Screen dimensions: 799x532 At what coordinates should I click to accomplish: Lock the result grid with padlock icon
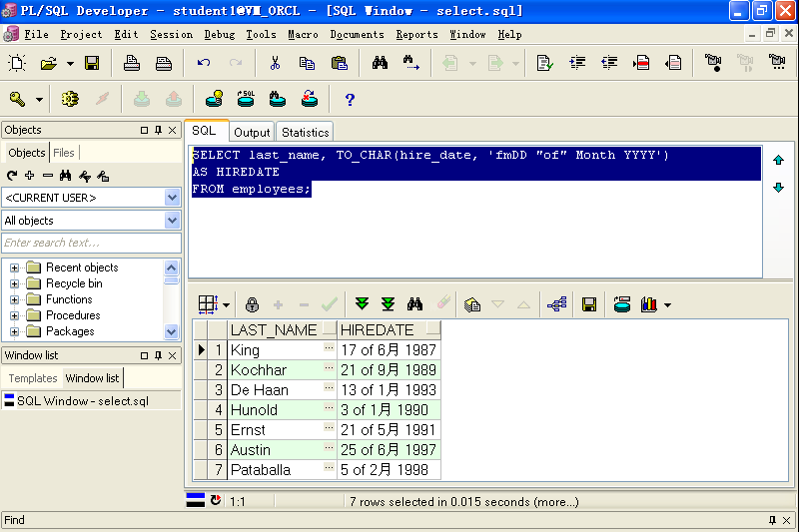252,304
